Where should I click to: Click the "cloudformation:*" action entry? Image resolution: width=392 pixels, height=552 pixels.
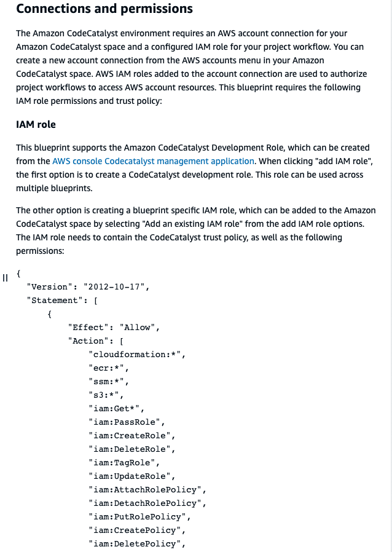[x=136, y=354]
